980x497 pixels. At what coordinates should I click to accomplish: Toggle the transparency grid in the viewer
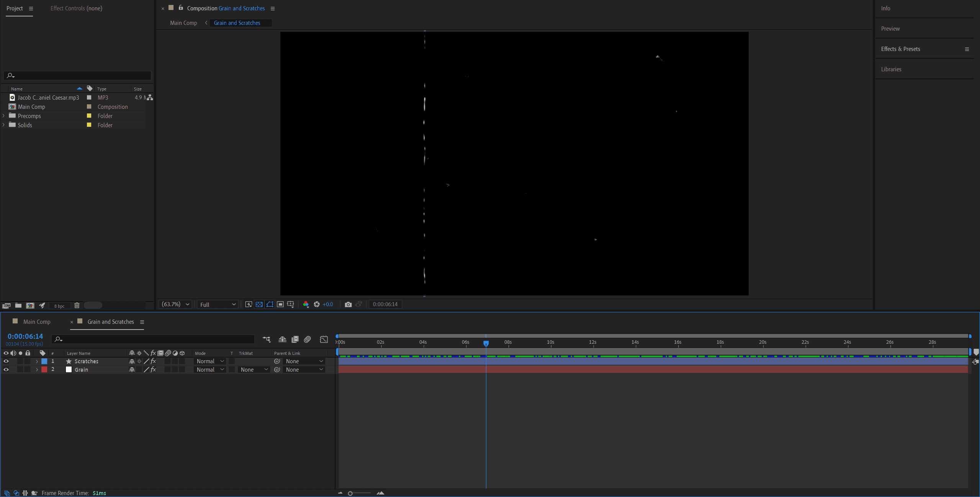(x=259, y=304)
